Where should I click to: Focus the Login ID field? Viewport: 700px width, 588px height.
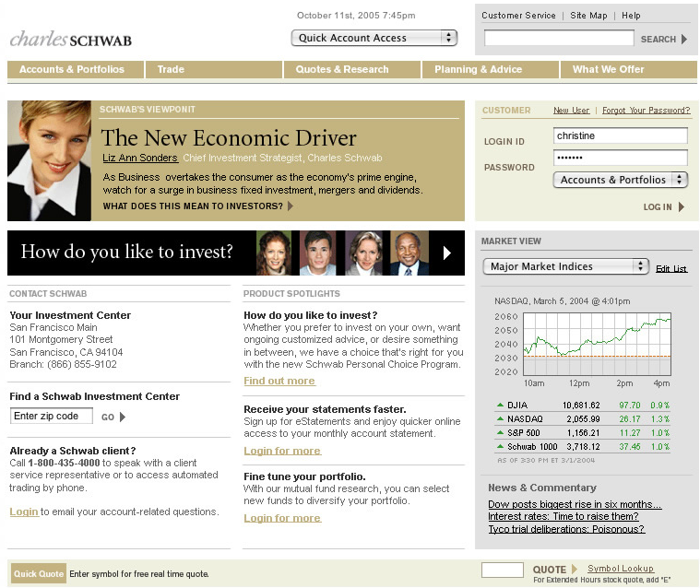click(x=620, y=135)
